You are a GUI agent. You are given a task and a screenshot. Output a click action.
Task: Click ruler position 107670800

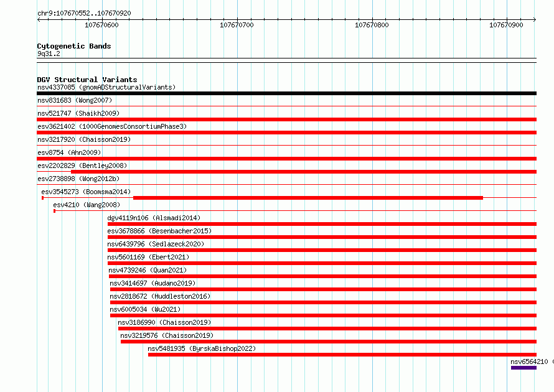pyautogui.click(x=372, y=25)
